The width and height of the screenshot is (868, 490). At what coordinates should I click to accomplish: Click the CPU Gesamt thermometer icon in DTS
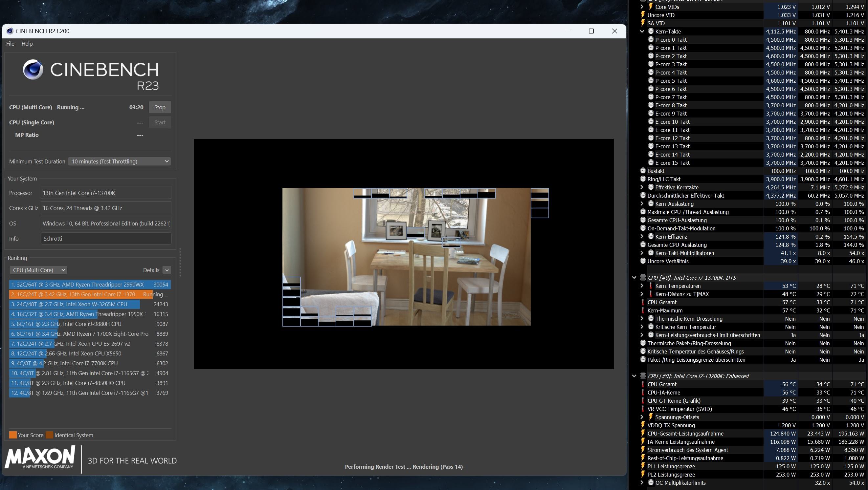pyautogui.click(x=643, y=302)
